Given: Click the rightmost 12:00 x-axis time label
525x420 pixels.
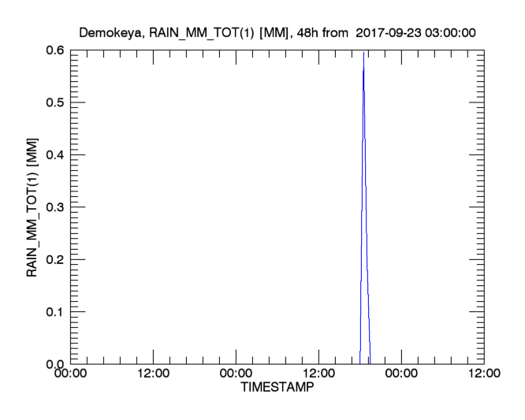Looking at the screenshot, I should [x=482, y=374].
